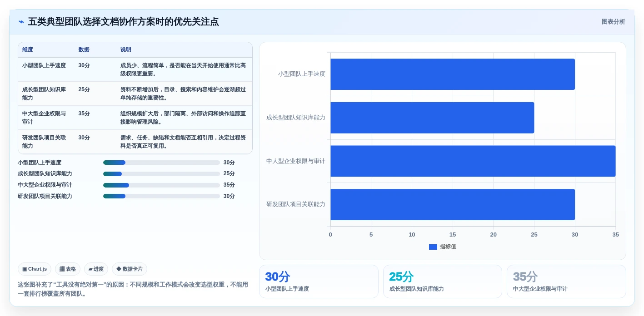Image resolution: width=644 pixels, height=316 pixels.
Task: Select the 数据卡片 tag chip
Action: 130,269
